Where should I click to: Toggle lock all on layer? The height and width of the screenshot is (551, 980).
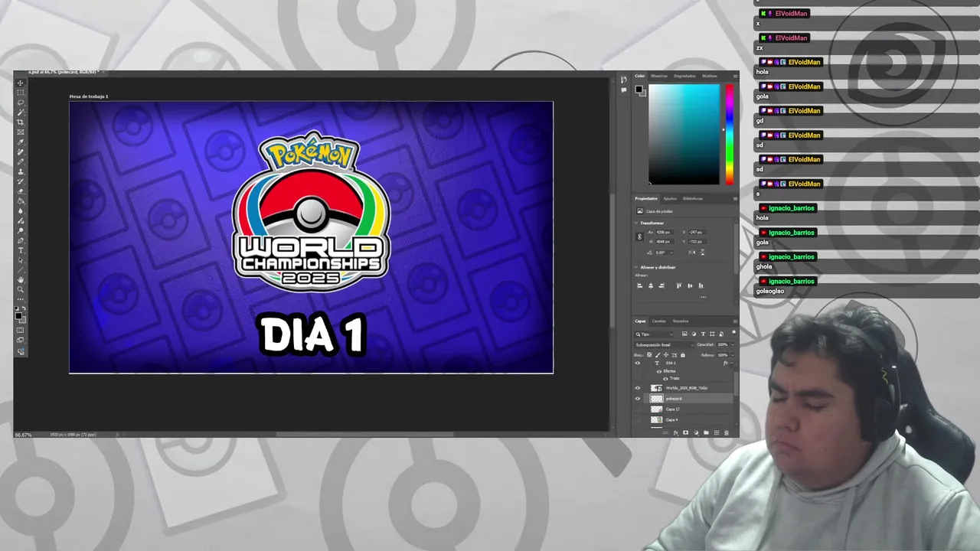[683, 355]
